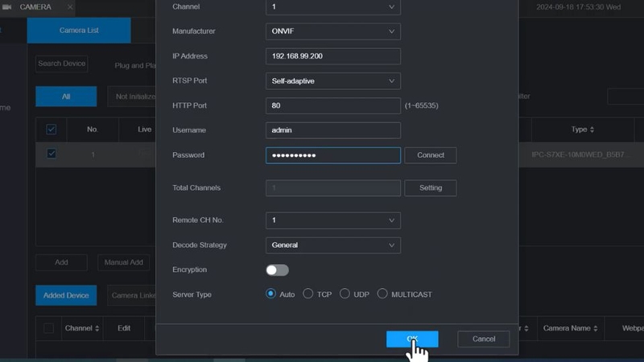Image resolution: width=644 pixels, height=362 pixels.
Task: Click the Username field showing admin
Action: [x=333, y=130]
